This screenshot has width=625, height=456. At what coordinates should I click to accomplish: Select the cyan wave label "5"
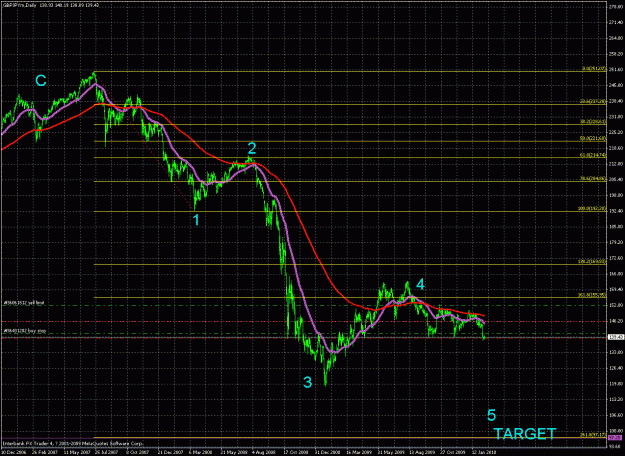[x=491, y=415]
